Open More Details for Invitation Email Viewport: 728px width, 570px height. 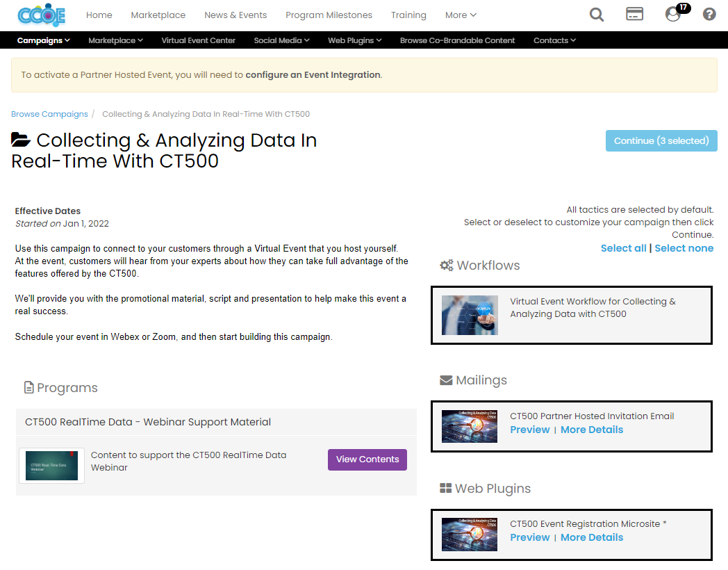592,430
